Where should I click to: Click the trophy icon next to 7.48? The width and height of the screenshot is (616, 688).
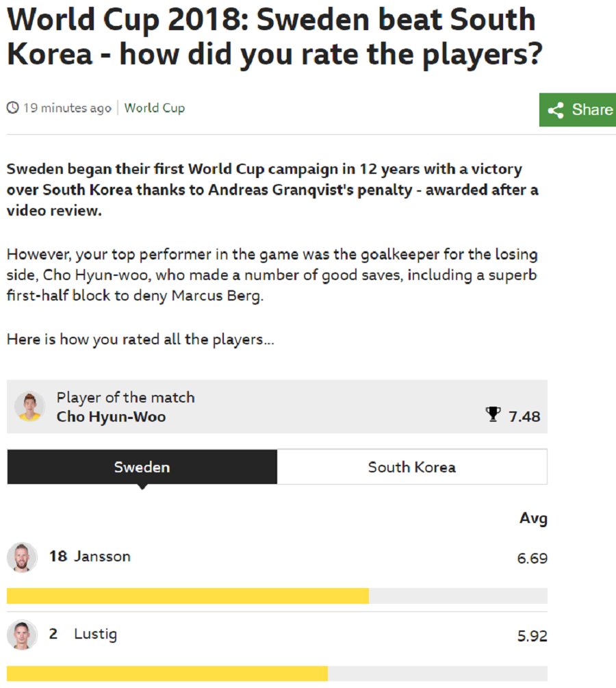point(493,414)
